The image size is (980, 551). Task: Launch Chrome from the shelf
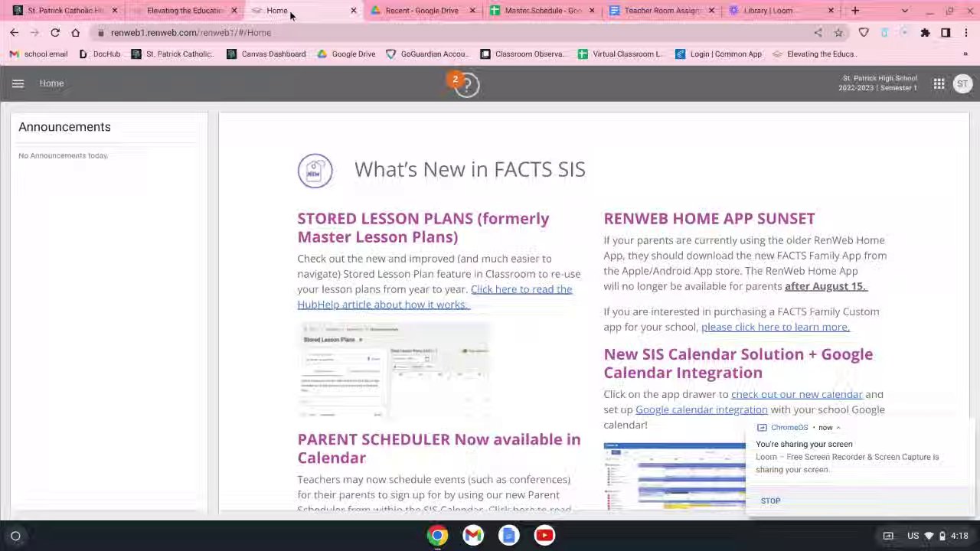pos(437,536)
